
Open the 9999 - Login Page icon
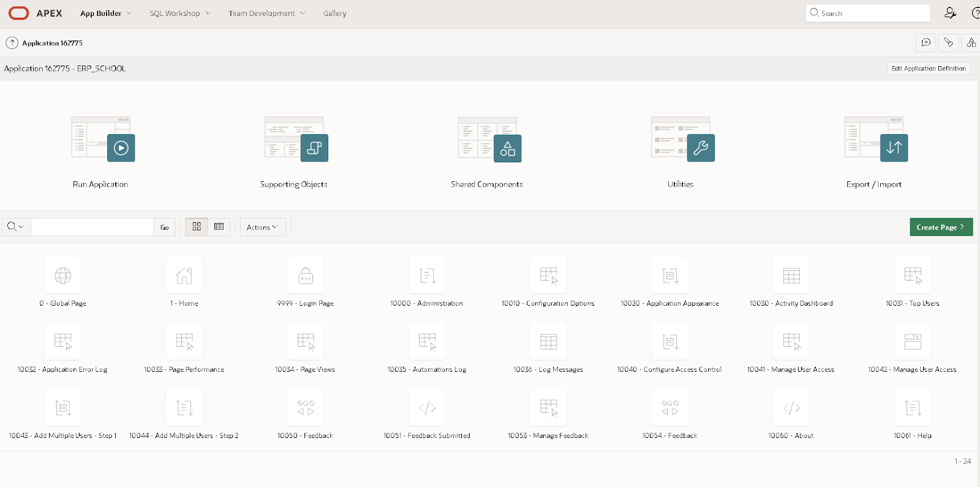[x=306, y=276]
